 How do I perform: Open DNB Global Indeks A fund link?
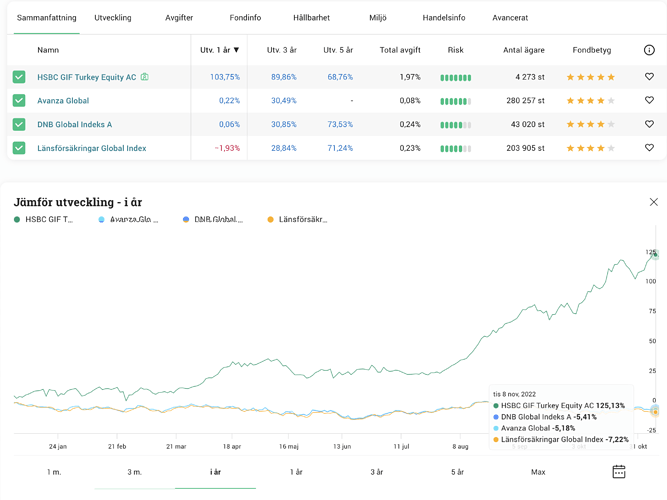pyautogui.click(x=74, y=124)
